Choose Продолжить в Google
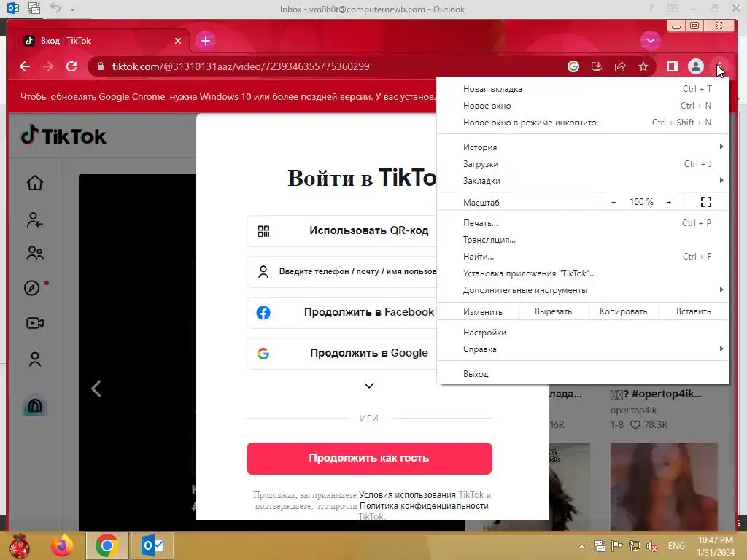The image size is (747, 560). pos(342,354)
